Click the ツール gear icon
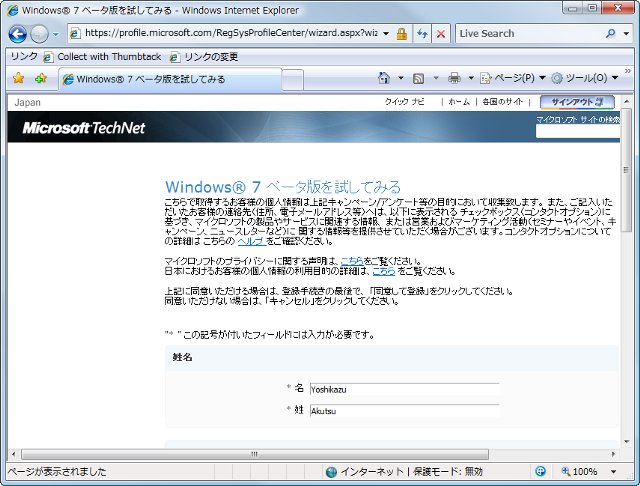This screenshot has height=486, width=640. pyautogui.click(x=557, y=78)
